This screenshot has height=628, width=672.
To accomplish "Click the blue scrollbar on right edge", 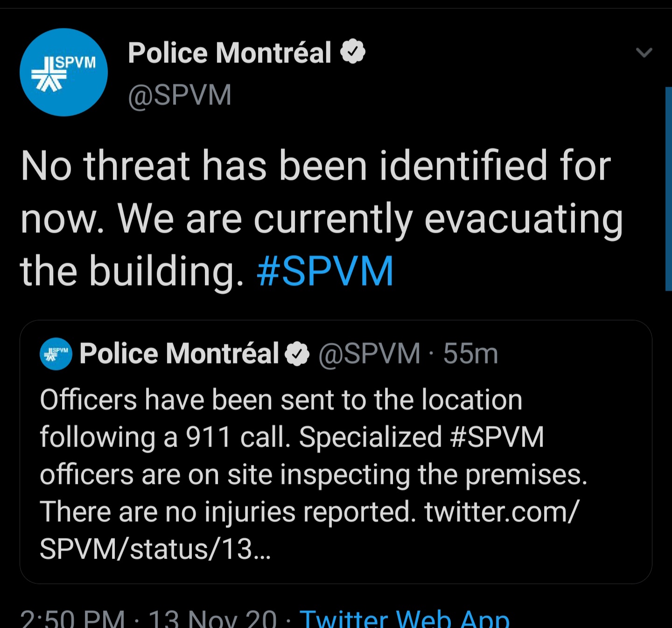I will 668,188.
